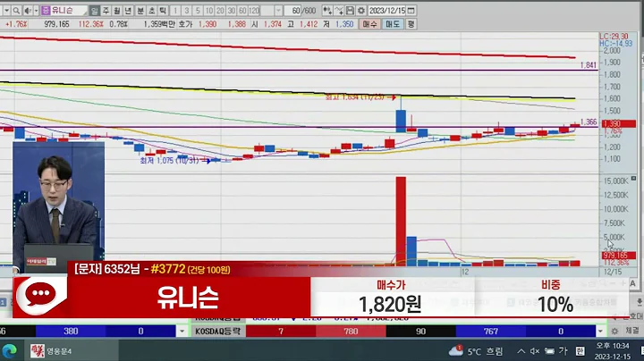Open Microsoft Edge from the taskbar
Image resolution: width=644 pixels, height=361 pixels.
click(x=10, y=351)
